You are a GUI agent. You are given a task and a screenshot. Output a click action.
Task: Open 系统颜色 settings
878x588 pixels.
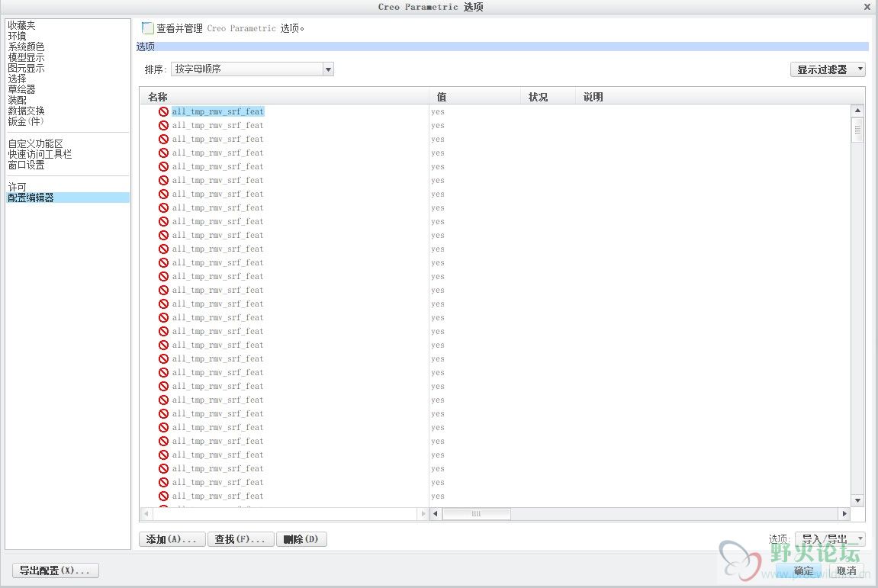(27, 47)
